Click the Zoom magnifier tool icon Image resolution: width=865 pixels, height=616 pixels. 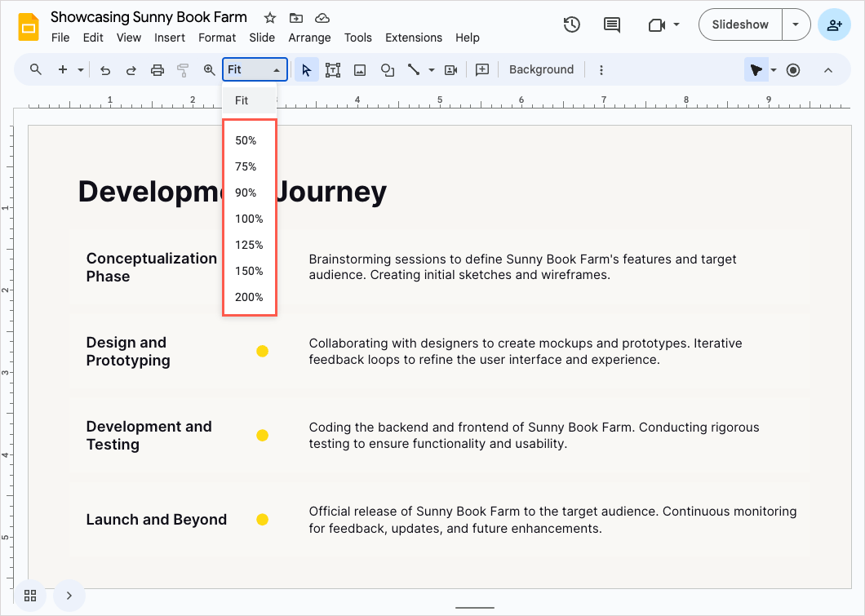click(209, 70)
